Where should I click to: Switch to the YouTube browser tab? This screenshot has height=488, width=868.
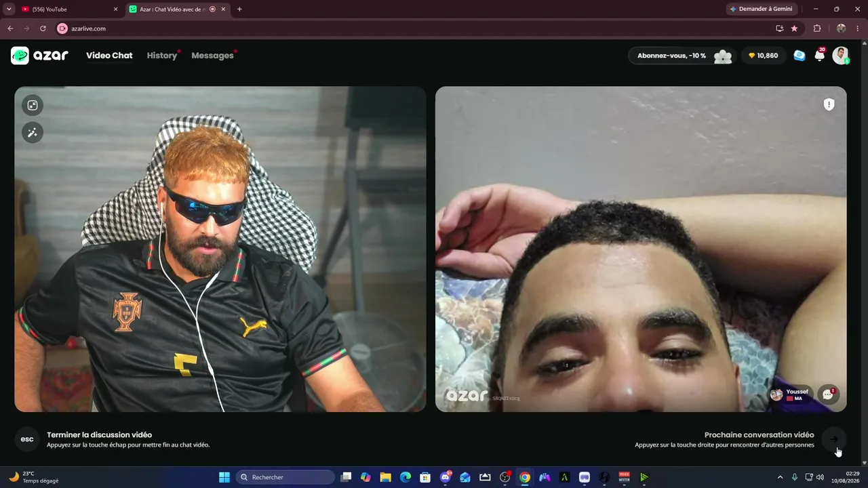click(68, 9)
